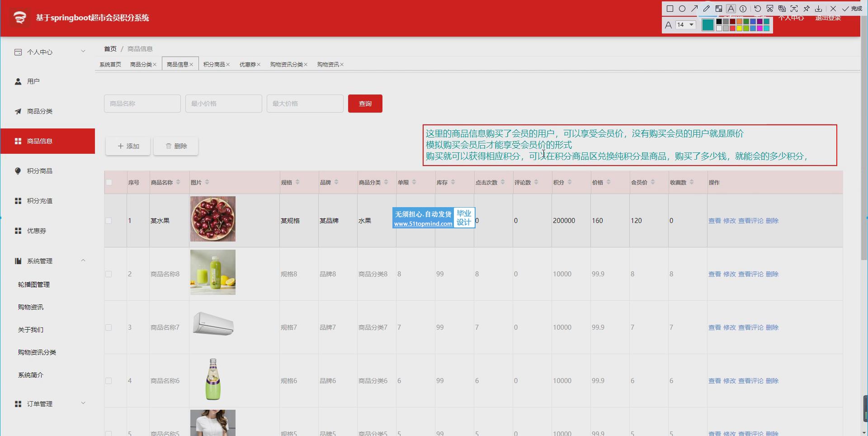
Task: Check the row for 商品名称7
Action: coord(108,327)
